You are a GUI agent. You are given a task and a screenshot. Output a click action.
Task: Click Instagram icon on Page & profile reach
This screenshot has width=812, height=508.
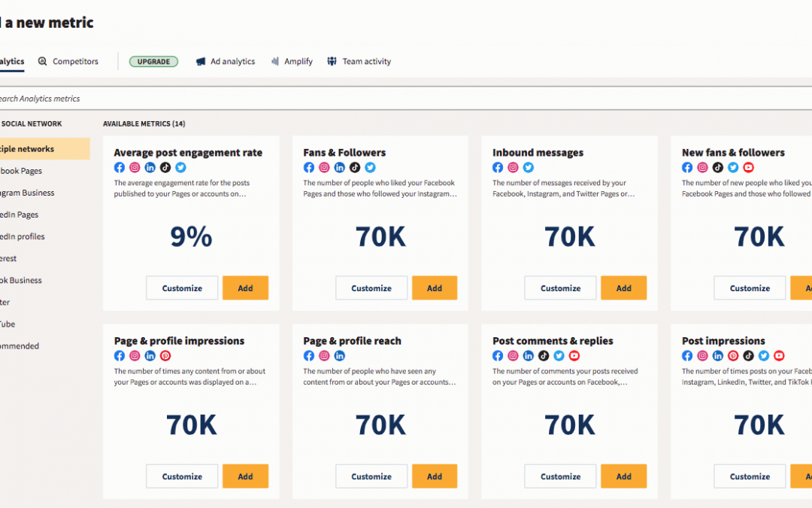tap(324, 355)
